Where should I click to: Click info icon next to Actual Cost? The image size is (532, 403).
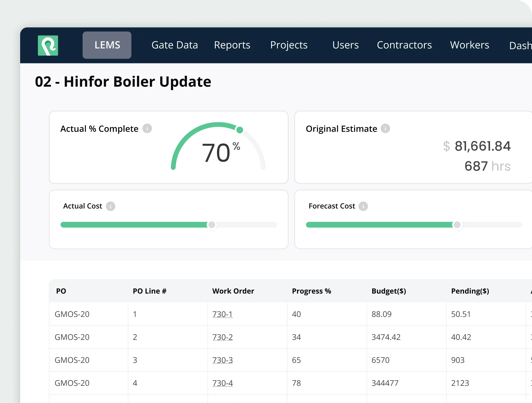110,206
